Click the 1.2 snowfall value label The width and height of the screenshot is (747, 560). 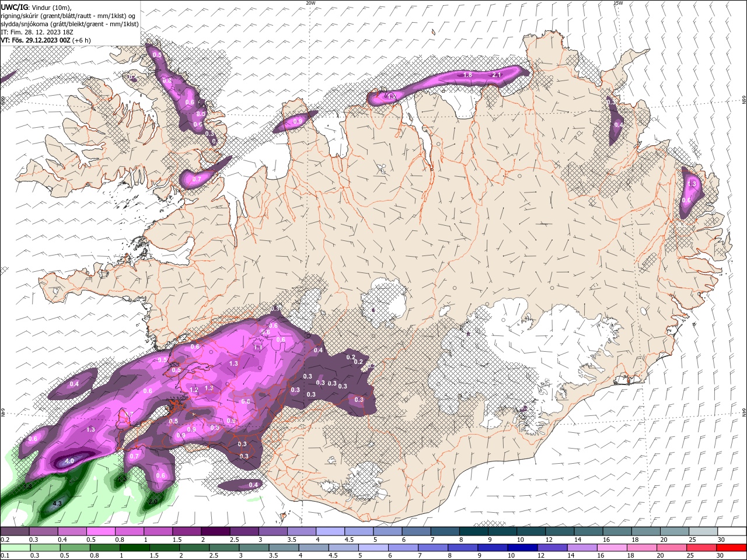pyautogui.click(x=194, y=389)
